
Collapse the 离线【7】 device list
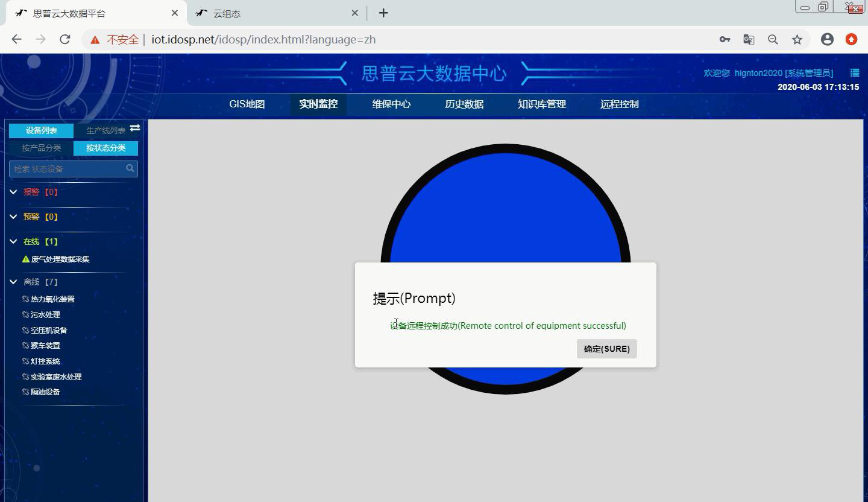tap(13, 281)
